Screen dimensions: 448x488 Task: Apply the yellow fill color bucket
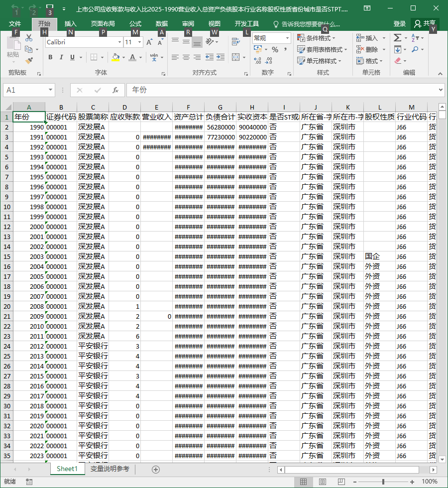pos(115,57)
